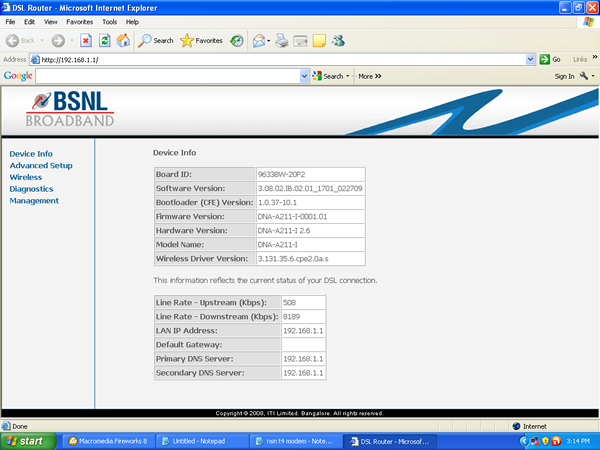
Task: Click downstream line rate value 8189
Action: tap(292, 317)
